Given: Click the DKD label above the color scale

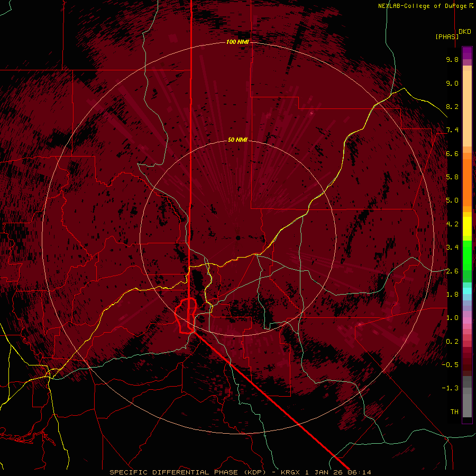Looking at the screenshot, I should point(465,32).
